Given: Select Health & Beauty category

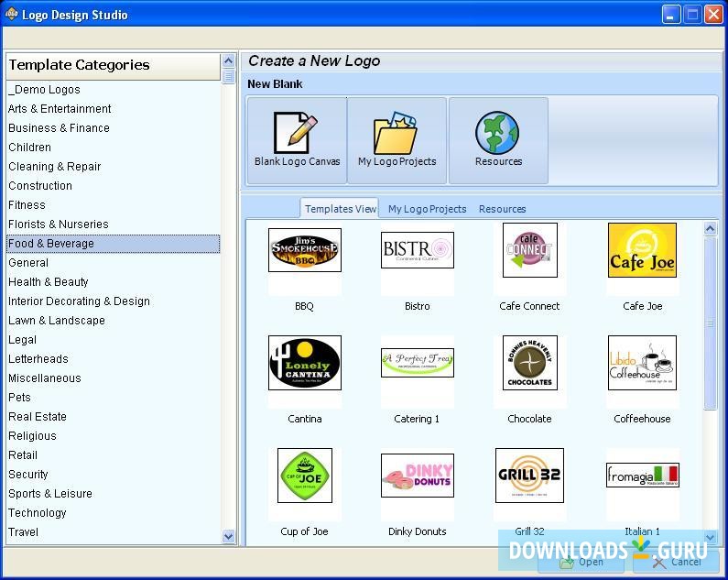Looking at the screenshot, I should tap(113, 282).
